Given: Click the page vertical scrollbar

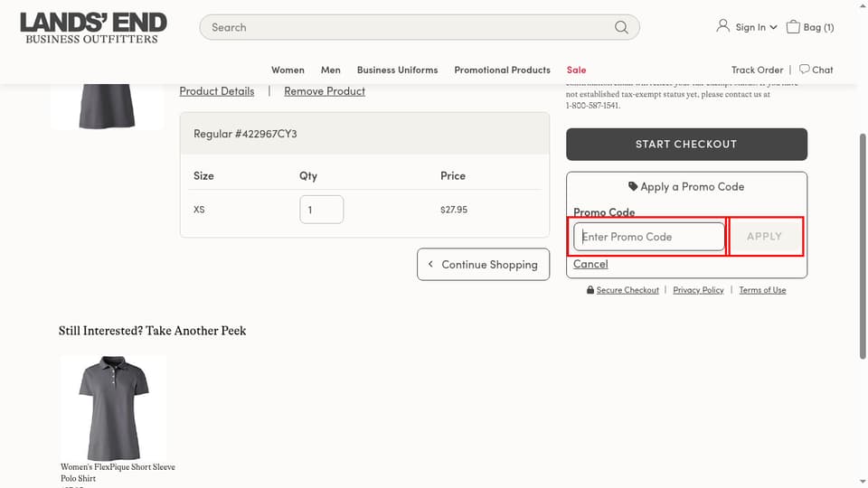Looking at the screenshot, I should (x=863, y=246).
